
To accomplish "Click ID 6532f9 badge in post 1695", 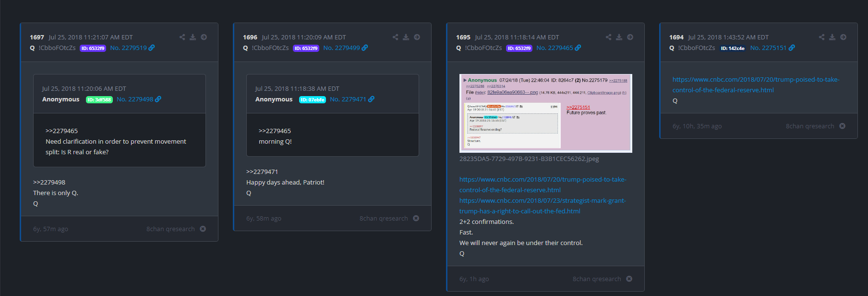I will coord(519,48).
